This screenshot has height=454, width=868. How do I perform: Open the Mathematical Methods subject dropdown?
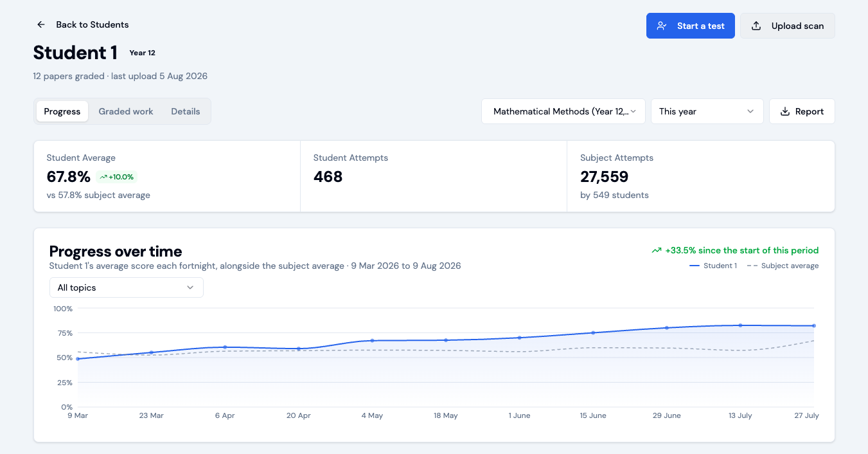[x=563, y=111]
